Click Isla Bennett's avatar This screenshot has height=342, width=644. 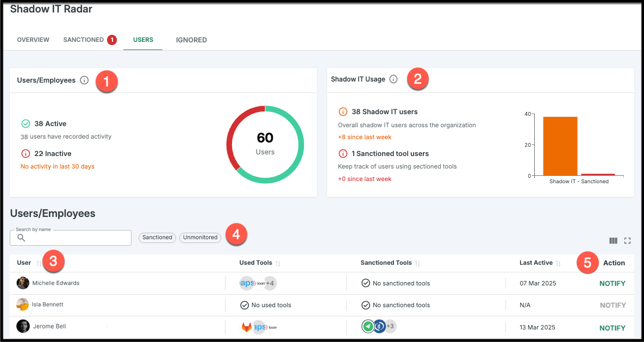pos(23,304)
